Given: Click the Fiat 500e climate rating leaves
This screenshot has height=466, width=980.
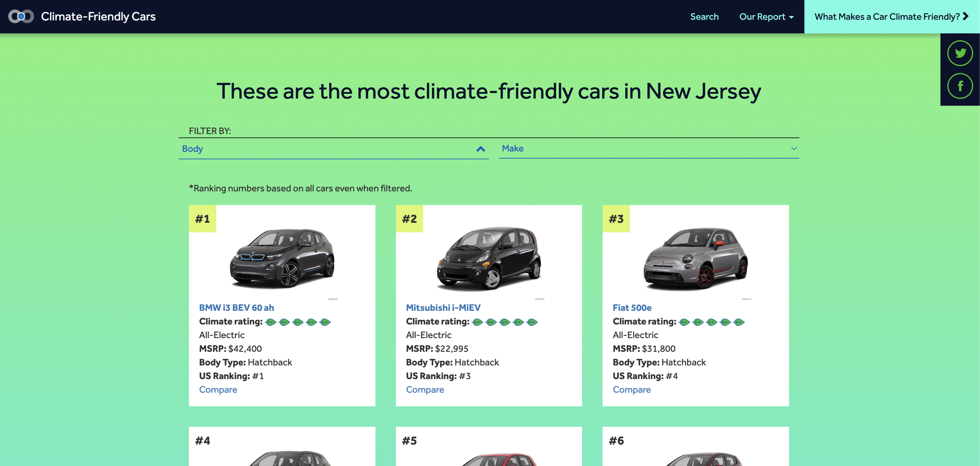Looking at the screenshot, I should click(711, 322).
